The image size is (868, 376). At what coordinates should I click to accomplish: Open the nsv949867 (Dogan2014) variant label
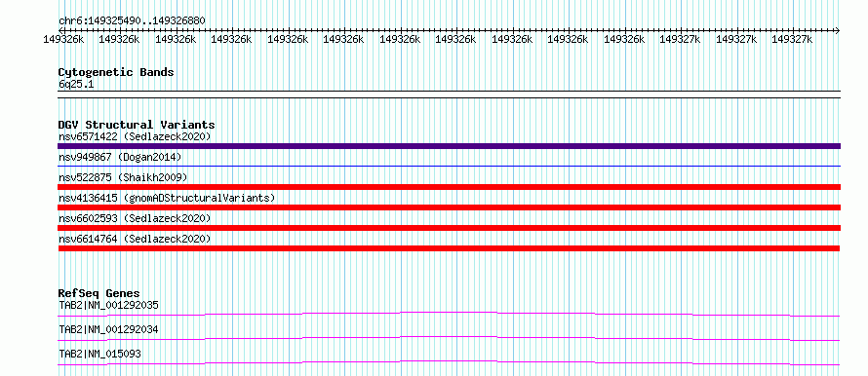click(120, 157)
